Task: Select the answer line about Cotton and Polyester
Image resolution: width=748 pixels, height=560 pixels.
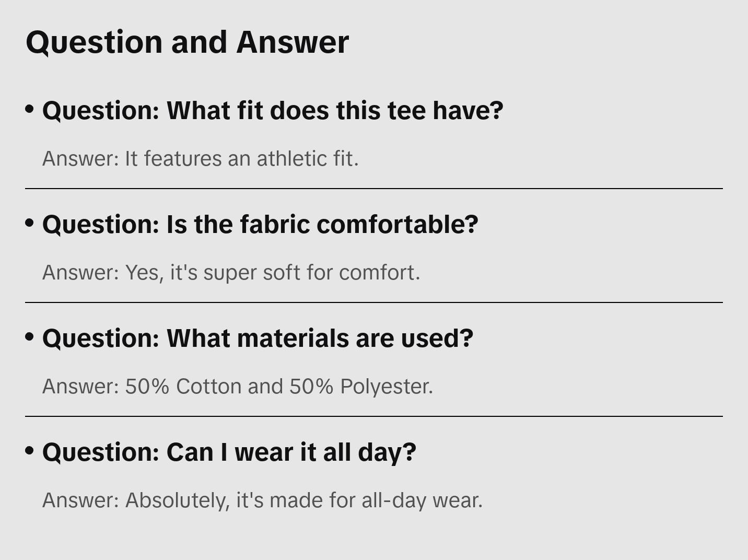Action: click(238, 387)
